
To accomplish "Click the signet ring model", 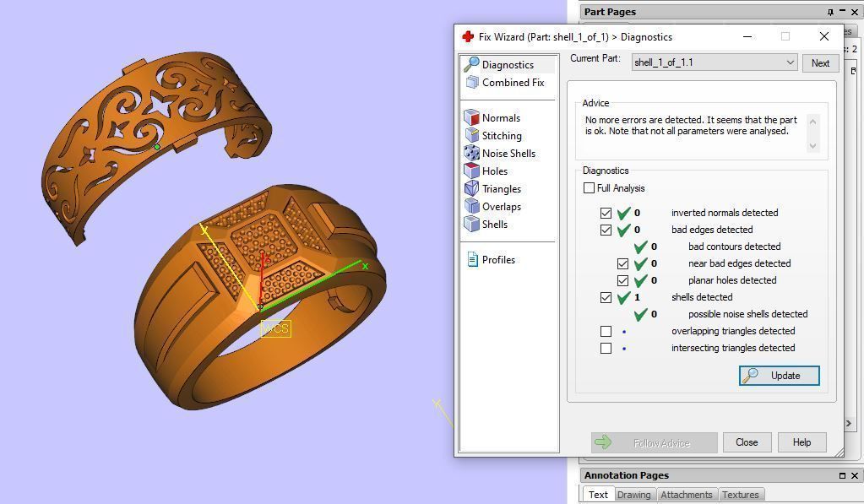I will (x=259, y=297).
